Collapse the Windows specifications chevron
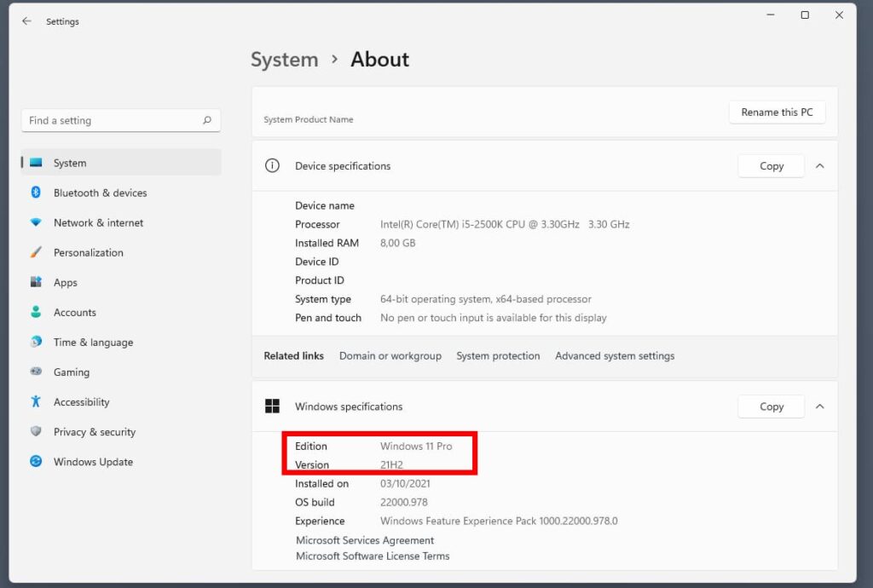Image resolution: width=873 pixels, height=588 pixels. coord(819,406)
